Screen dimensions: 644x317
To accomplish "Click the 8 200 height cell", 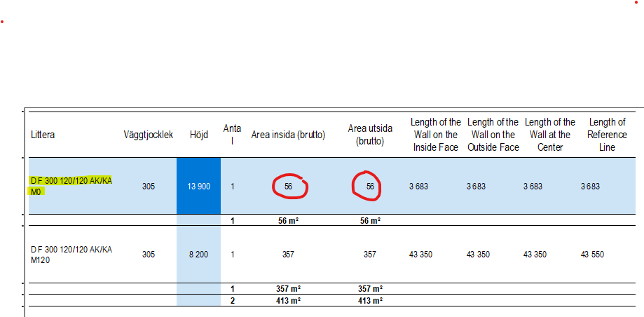I will coord(198,255).
